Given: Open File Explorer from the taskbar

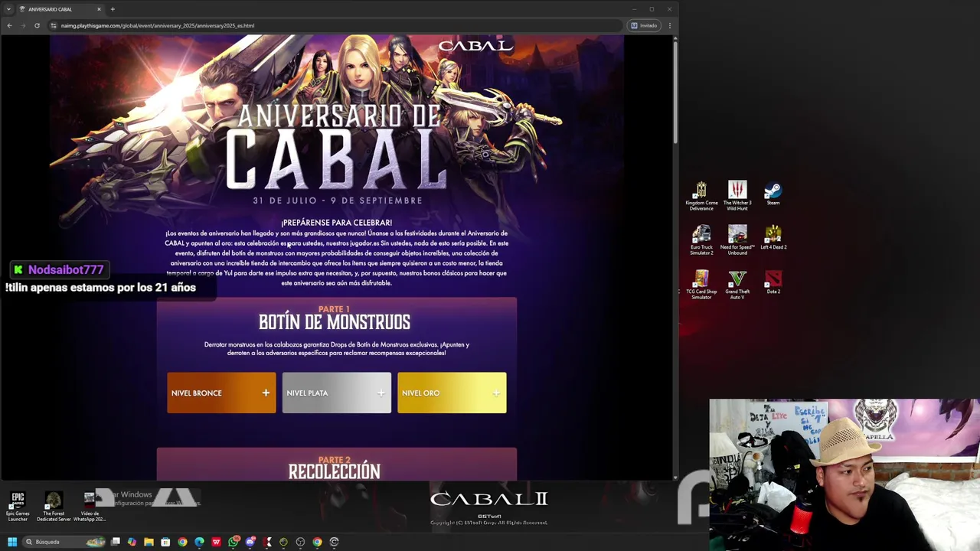Looking at the screenshot, I should click(x=149, y=542).
